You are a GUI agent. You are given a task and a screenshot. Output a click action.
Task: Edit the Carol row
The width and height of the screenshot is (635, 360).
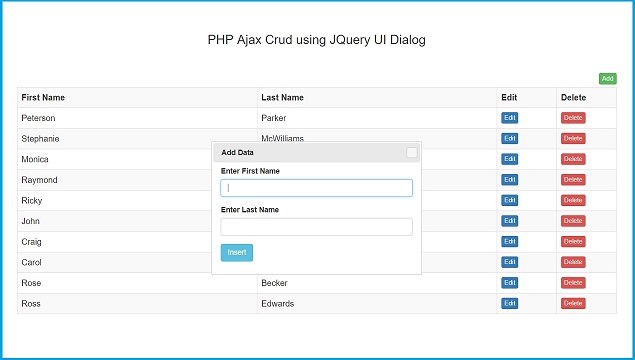pos(509,262)
